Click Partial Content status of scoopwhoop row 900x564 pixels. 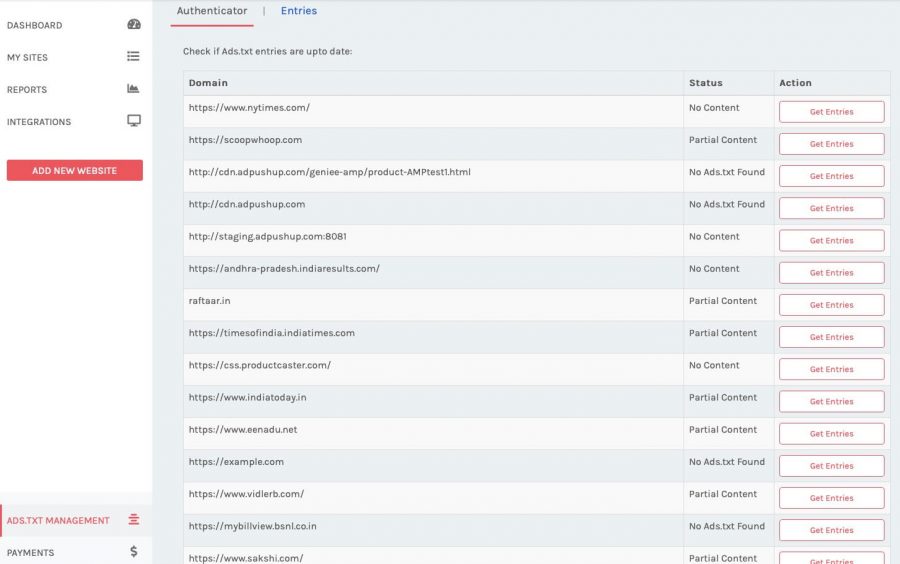723,139
